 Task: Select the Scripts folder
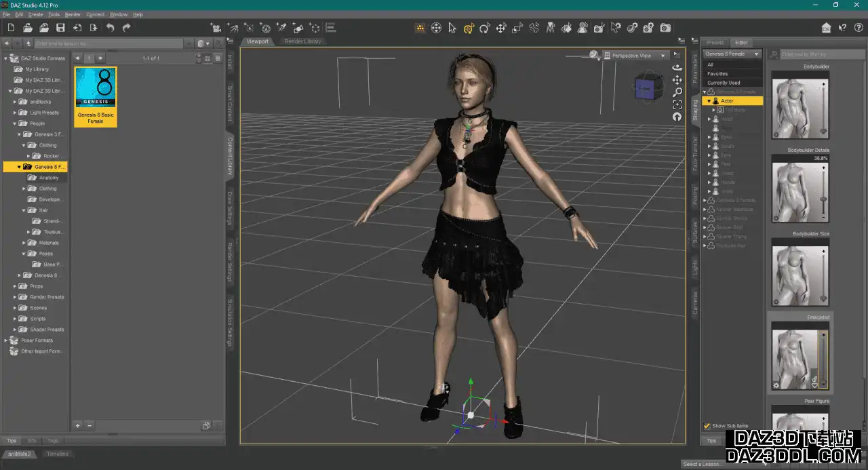38,319
